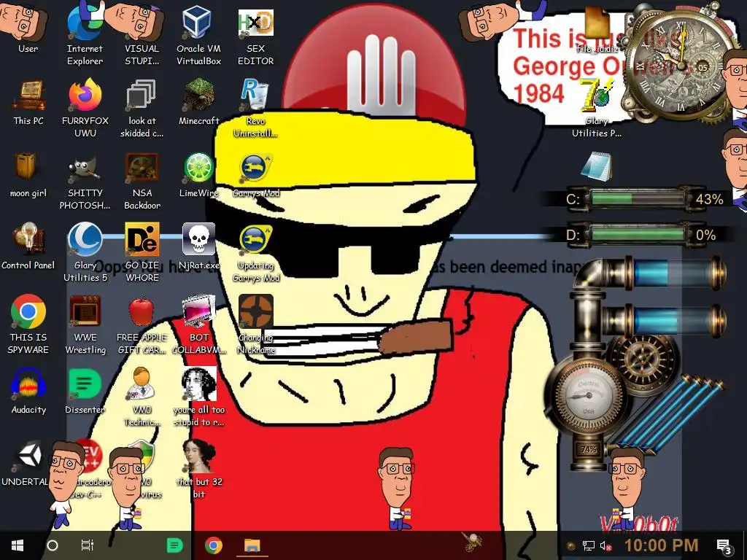Open the notification center with 3 alerts

coord(724,547)
